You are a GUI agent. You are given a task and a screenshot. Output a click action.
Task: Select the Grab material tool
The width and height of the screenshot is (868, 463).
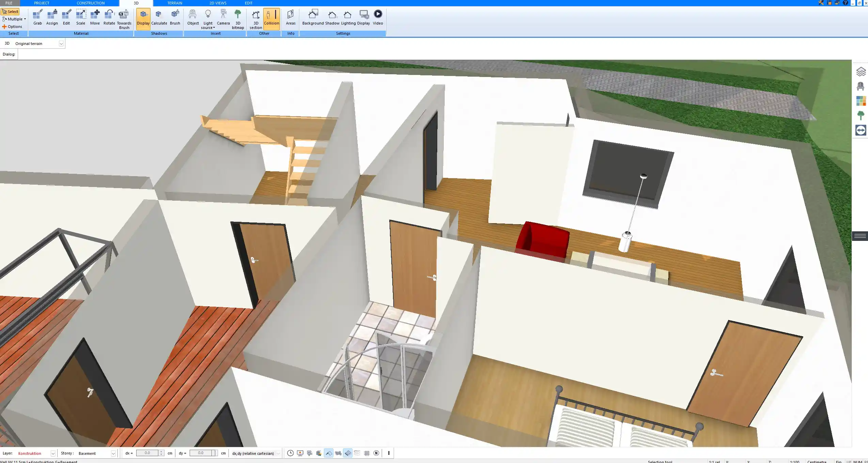pos(37,18)
